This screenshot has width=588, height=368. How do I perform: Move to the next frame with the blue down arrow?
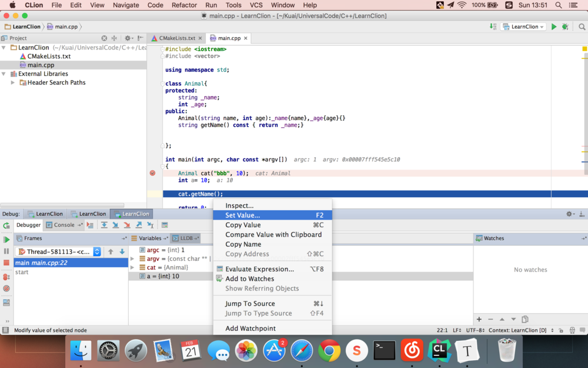[122, 251]
